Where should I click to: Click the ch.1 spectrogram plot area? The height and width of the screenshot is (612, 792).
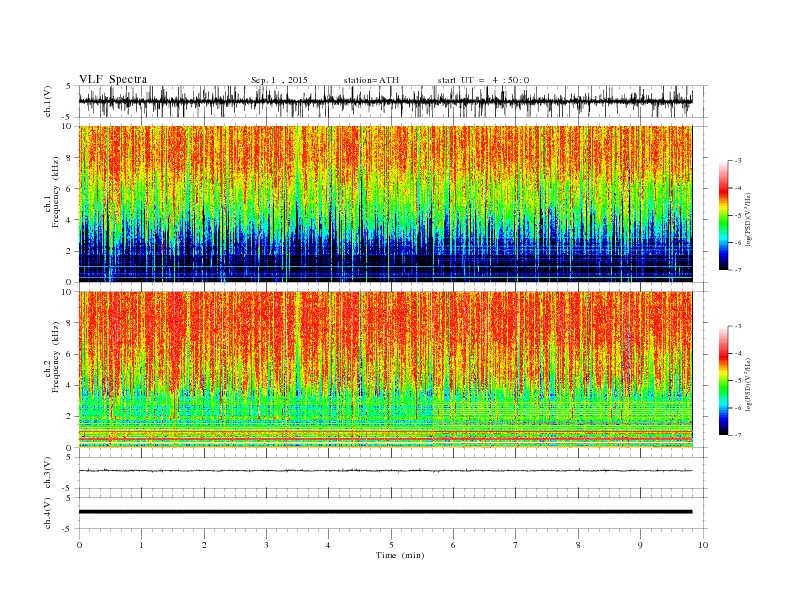385,204
